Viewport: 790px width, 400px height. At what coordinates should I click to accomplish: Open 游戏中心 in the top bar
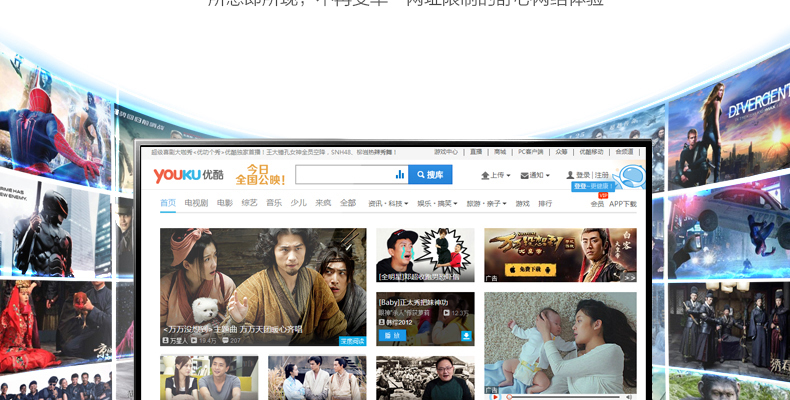tap(446, 152)
